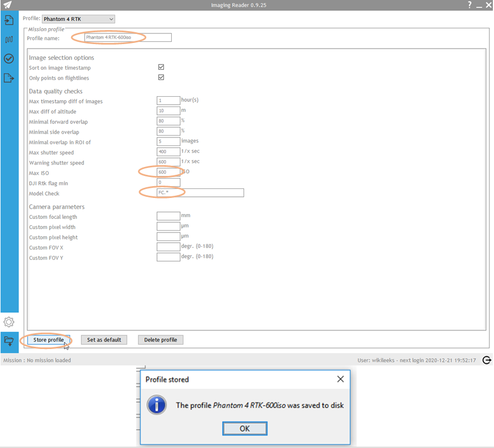Click Minimal side overlap field
This screenshot has height=448, width=494.
tap(168, 131)
